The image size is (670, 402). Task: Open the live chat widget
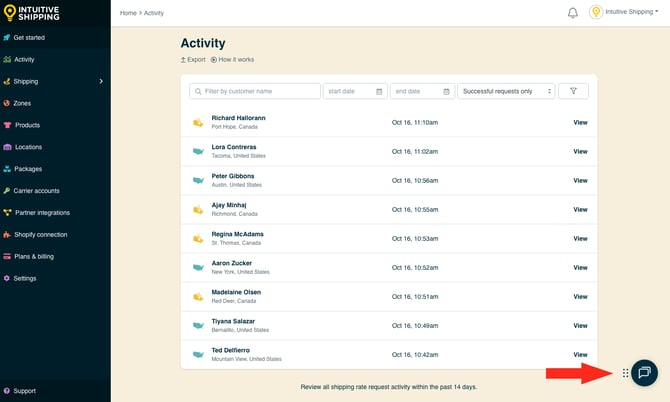(x=644, y=373)
